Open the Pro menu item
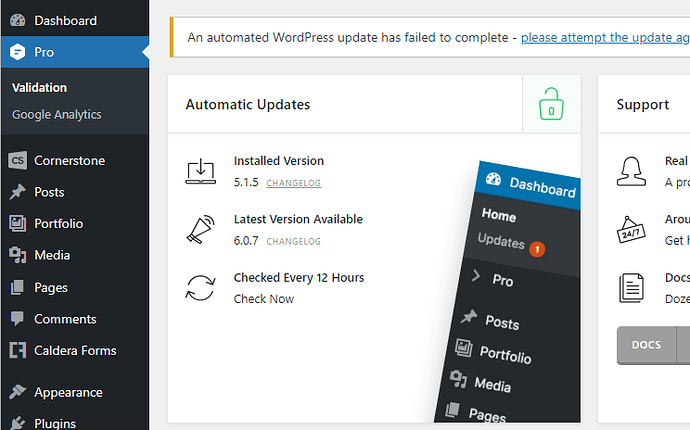The width and height of the screenshot is (690, 430). tap(44, 52)
